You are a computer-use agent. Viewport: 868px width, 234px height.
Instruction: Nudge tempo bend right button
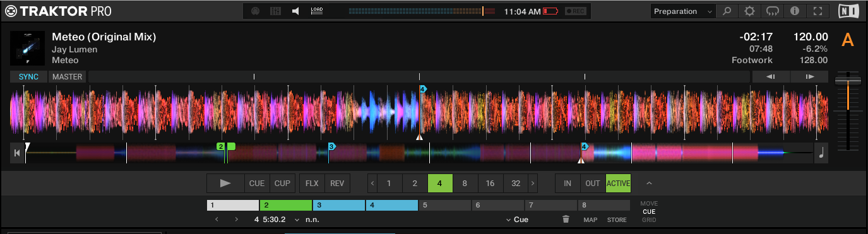[809, 77]
